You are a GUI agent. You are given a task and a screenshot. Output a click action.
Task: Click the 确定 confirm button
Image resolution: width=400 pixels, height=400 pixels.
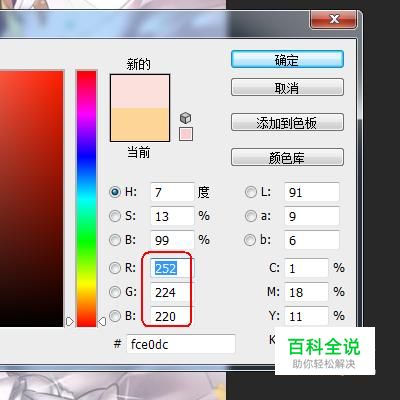tap(287, 60)
